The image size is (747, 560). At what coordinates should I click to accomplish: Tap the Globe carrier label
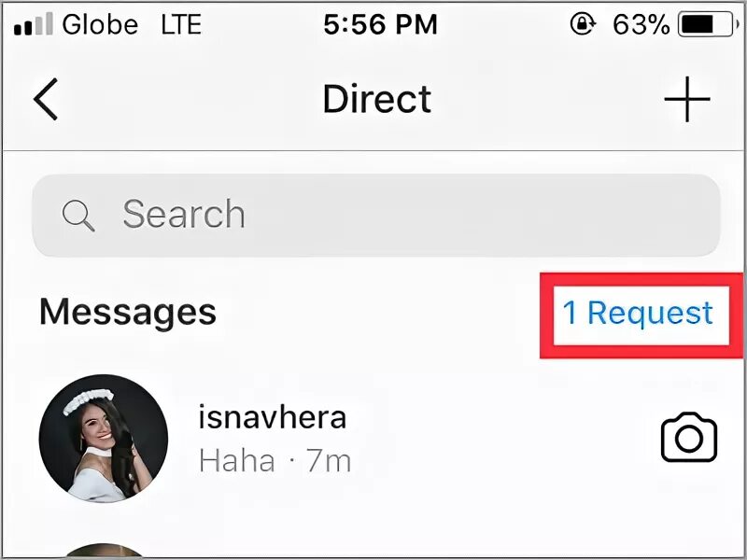click(x=100, y=24)
